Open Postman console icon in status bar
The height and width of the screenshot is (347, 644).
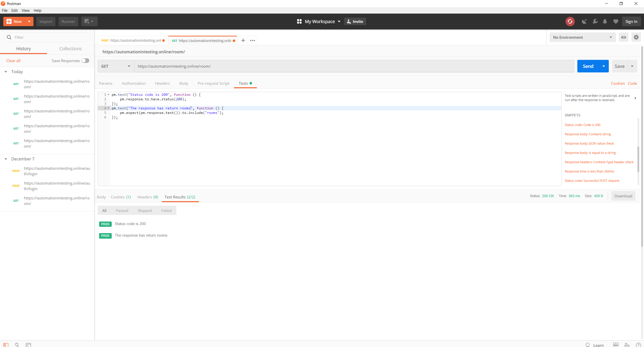[x=28, y=345]
